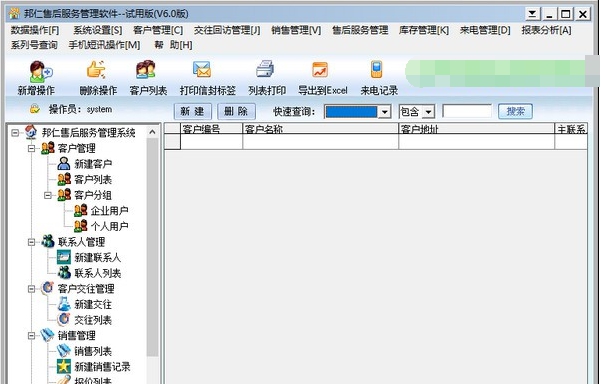The image size is (601, 384).
Task: Collapse the 销售管理 tree branch
Action: click(x=31, y=336)
